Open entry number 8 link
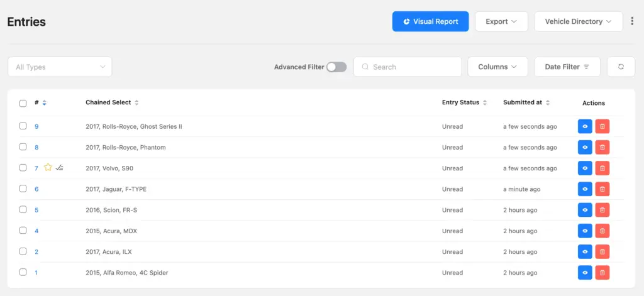The height and width of the screenshot is (296, 644). pyautogui.click(x=36, y=148)
